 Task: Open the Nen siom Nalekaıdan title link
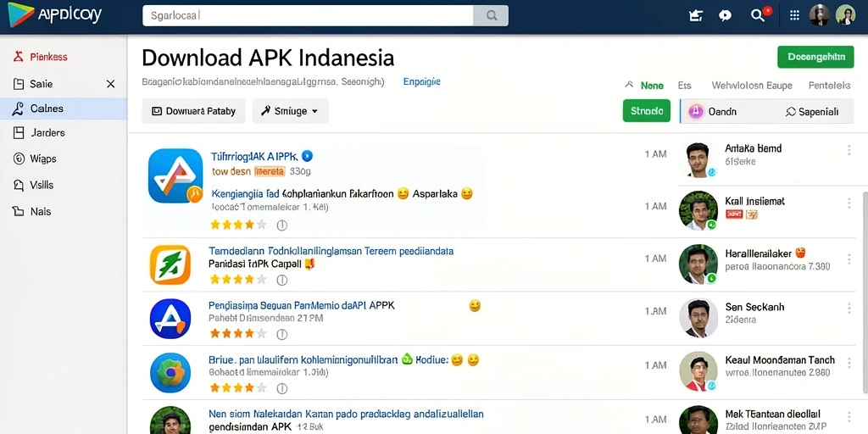pyautogui.click(x=346, y=414)
